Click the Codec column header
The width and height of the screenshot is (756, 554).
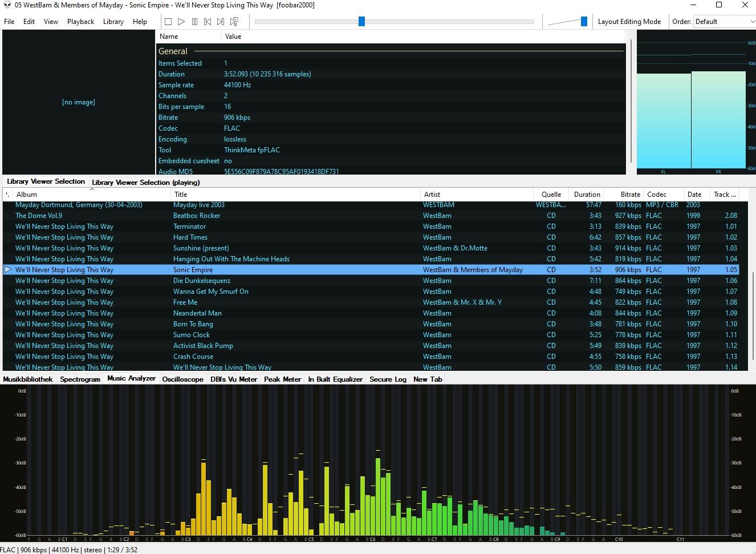coord(664,195)
